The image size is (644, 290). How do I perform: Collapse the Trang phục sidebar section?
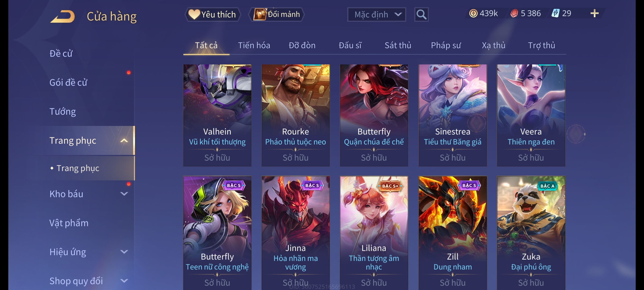pyautogui.click(x=124, y=141)
